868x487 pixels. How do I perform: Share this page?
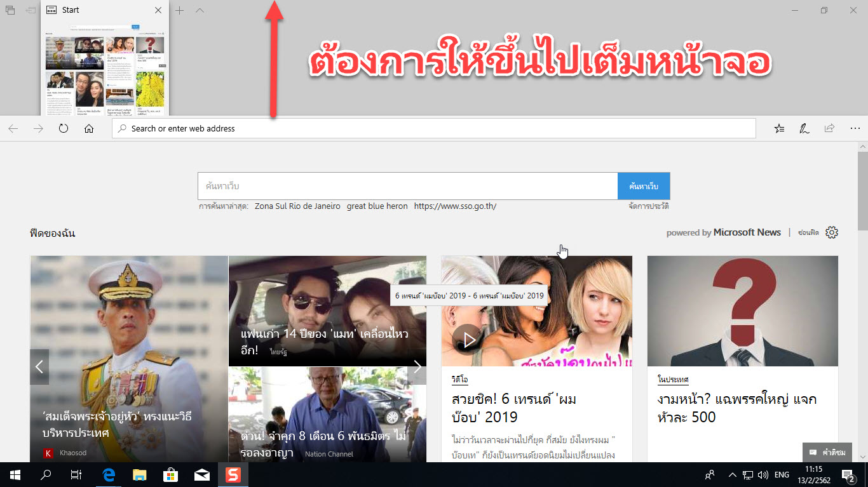829,128
